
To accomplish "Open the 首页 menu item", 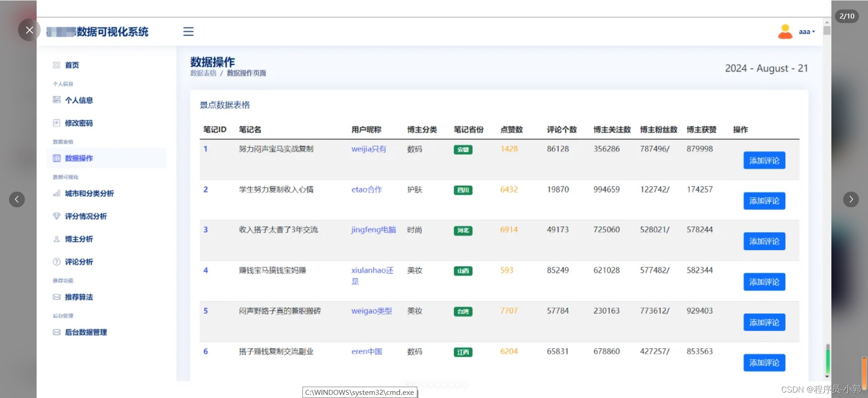I will [72, 65].
